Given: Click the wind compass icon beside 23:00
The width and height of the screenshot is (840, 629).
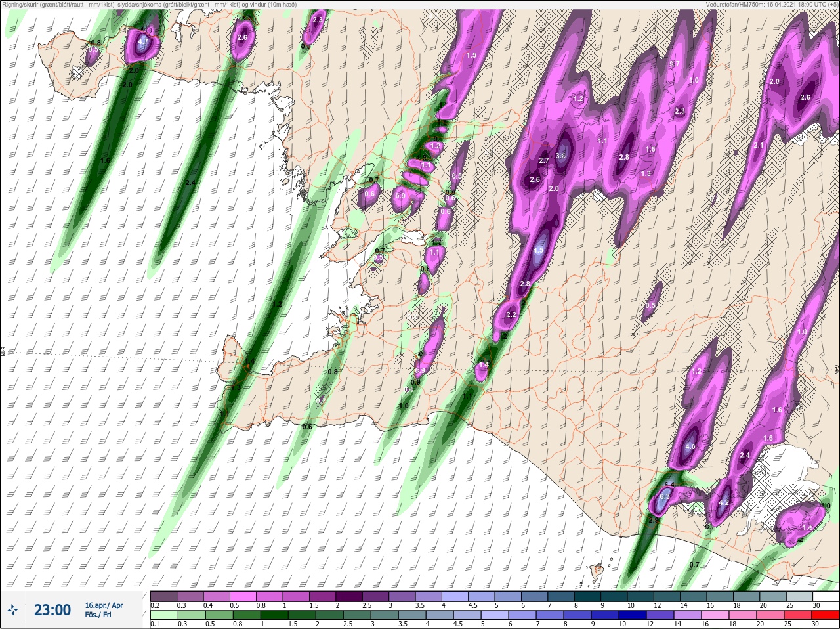Looking at the screenshot, I should [x=12, y=610].
